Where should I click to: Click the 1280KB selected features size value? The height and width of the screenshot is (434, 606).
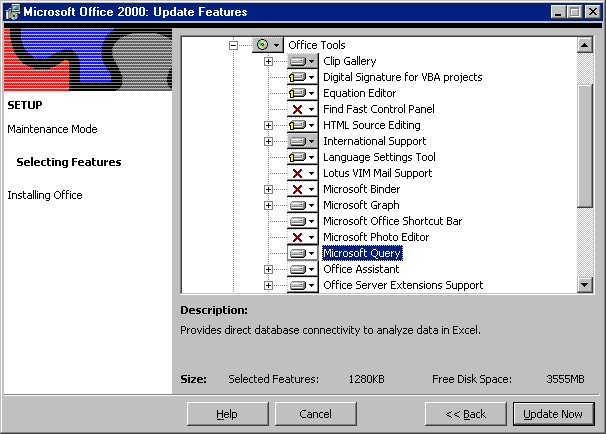[x=366, y=379]
